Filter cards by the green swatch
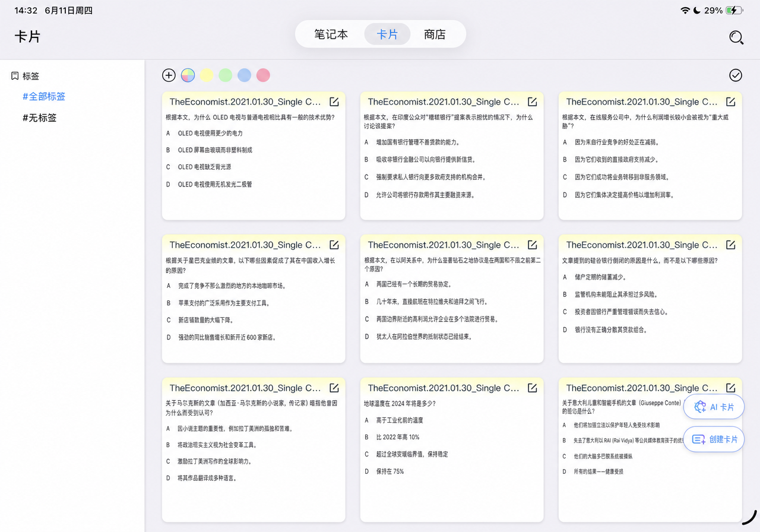This screenshot has height=532, width=760. (x=225, y=75)
